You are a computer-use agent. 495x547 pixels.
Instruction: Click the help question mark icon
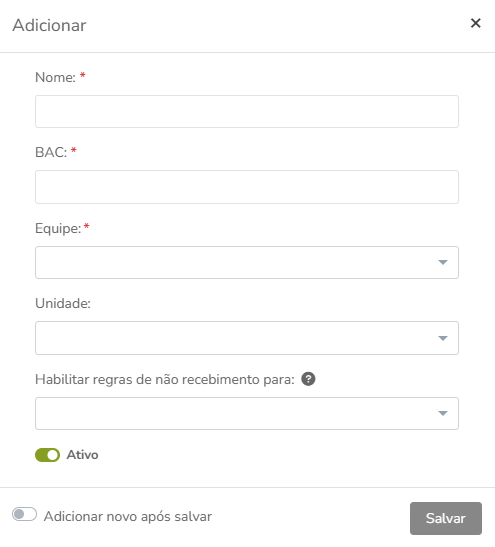[x=308, y=379]
